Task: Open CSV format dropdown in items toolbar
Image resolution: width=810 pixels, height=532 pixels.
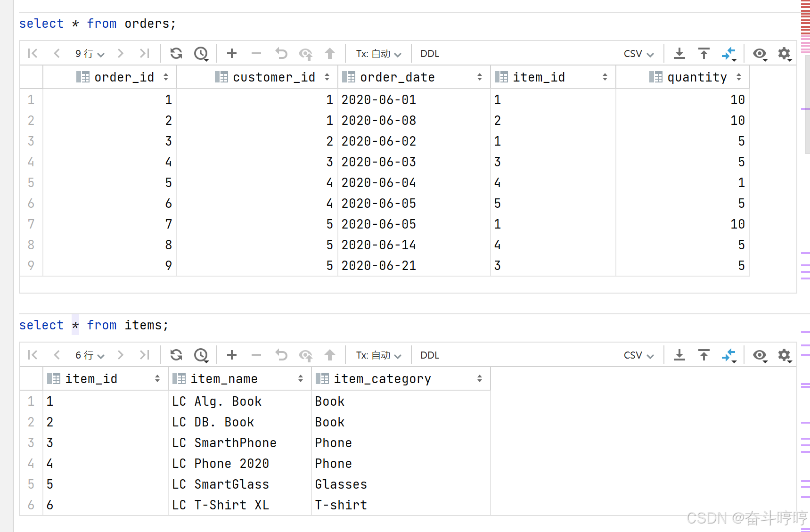Action: click(639, 355)
